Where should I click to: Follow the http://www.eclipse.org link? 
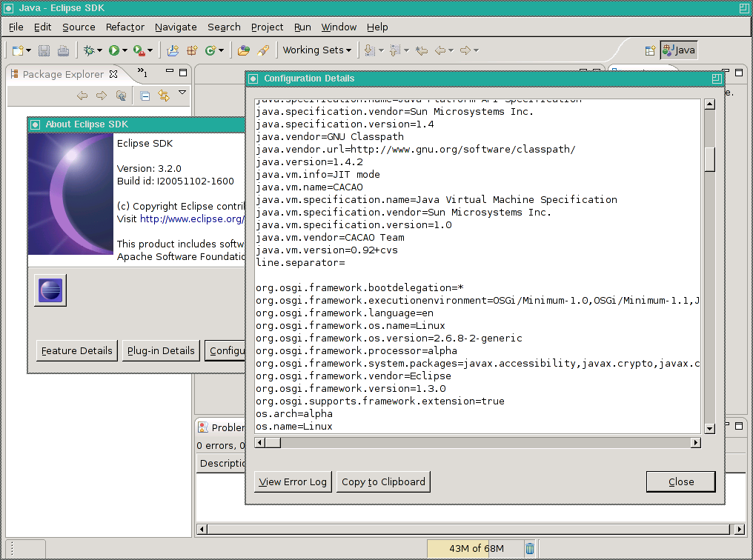[192, 219]
